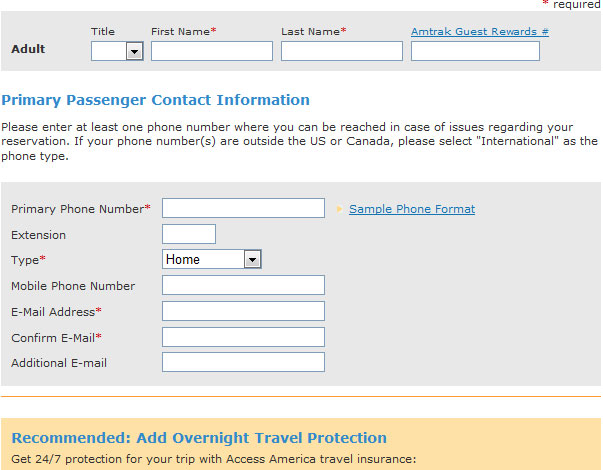The height and width of the screenshot is (470, 603).
Task: Click into the Last Name field
Action: tap(341, 51)
